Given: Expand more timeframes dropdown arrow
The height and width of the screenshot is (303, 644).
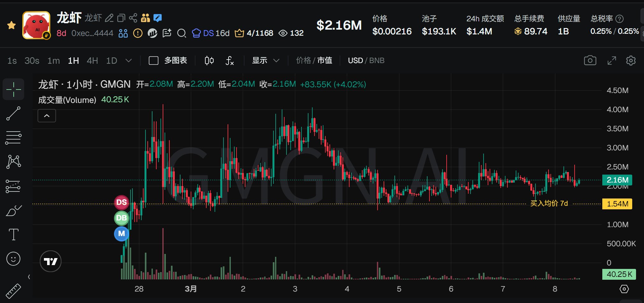Looking at the screenshot, I should (129, 61).
